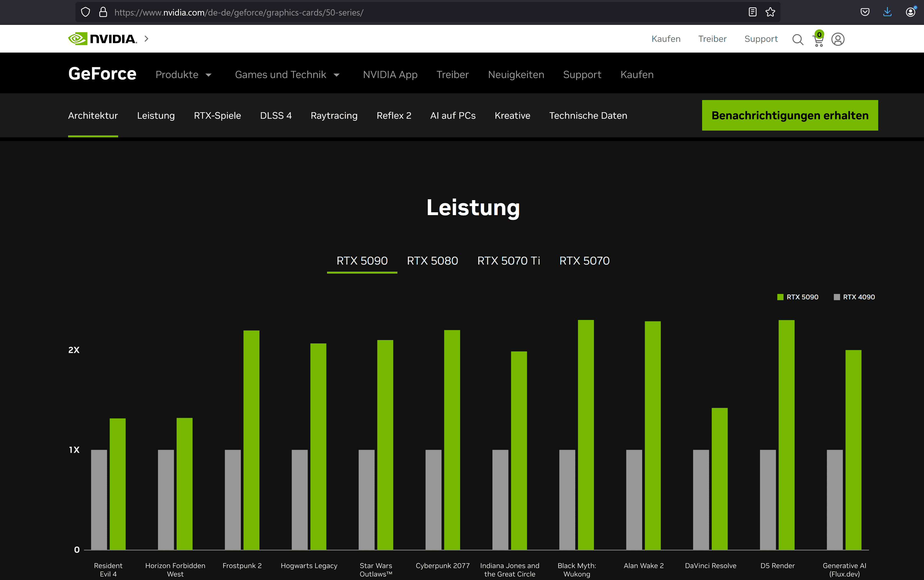This screenshot has height=580, width=924.
Task: Click the gray Cyberpunk 2077 bar
Action: pos(433,499)
